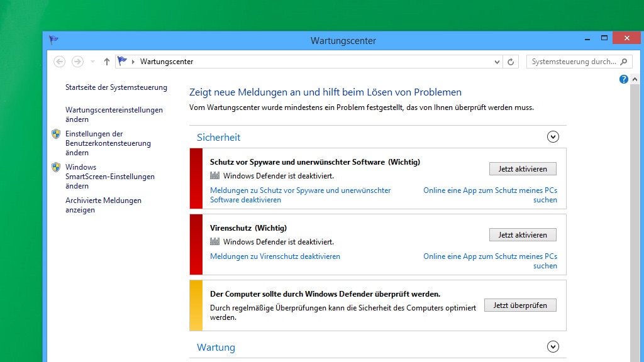The height and width of the screenshot is (362, 644).
Task: Click Meldungen zu Virenschutz deaktivieren link
Action: [275, 256]
